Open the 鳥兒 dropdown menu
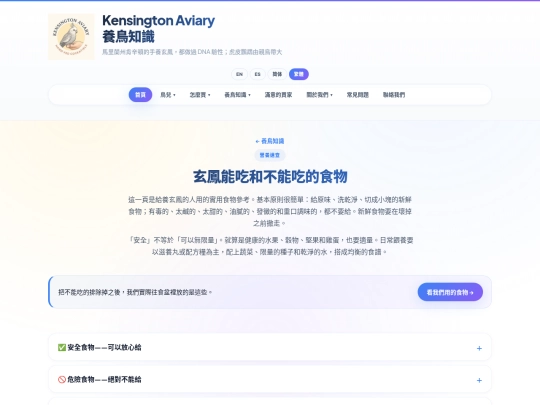The width and height of the screenshot is (540, 405). tap(168, 95)
